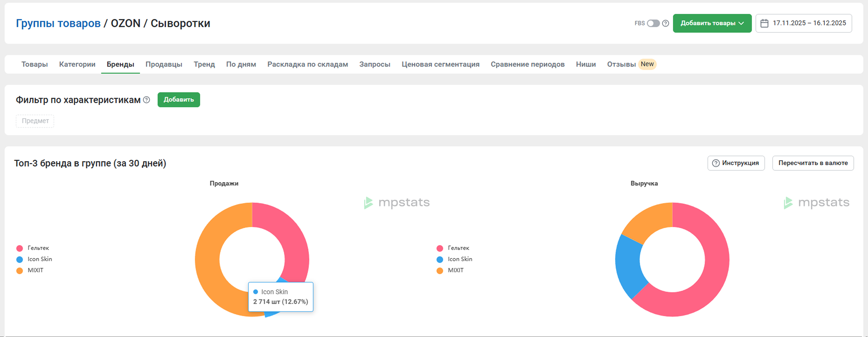Viewport: 868px width, 337px height.
Task: Click the green Добавить filter button
Action: [x=179, y=100]
